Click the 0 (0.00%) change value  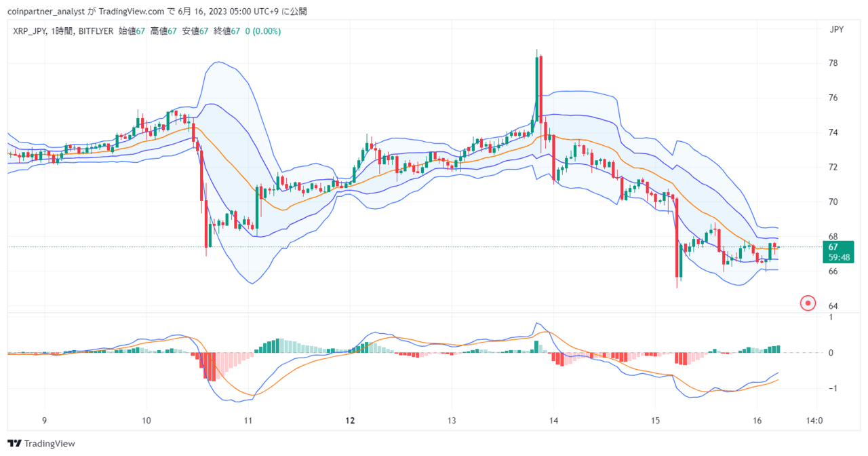pyautogui.click(x=262, y=31)
